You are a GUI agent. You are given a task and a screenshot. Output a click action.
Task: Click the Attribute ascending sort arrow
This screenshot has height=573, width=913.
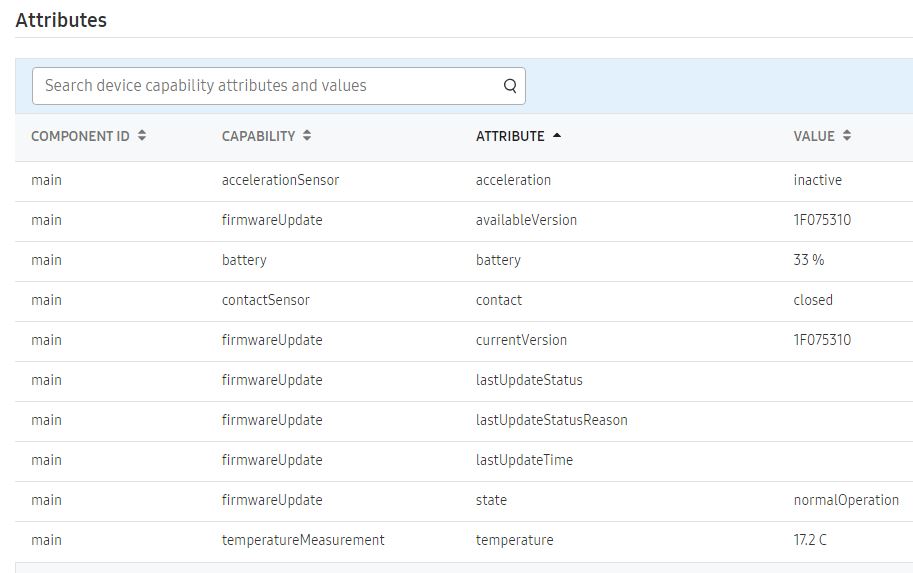(x=557, y=135)
